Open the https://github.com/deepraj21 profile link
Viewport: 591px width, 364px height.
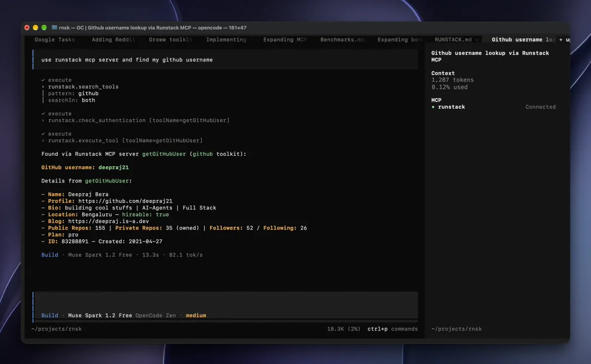coord(125,201)
